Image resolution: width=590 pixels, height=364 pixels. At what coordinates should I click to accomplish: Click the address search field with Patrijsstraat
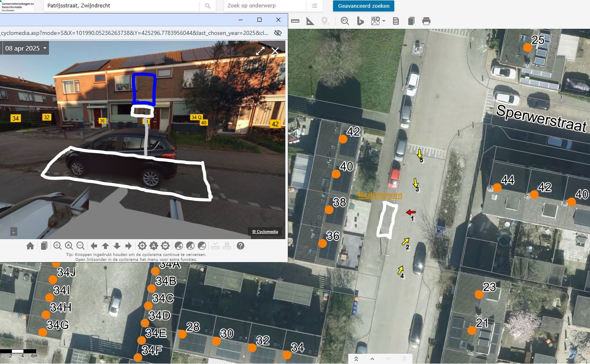[x=121, y=6]
